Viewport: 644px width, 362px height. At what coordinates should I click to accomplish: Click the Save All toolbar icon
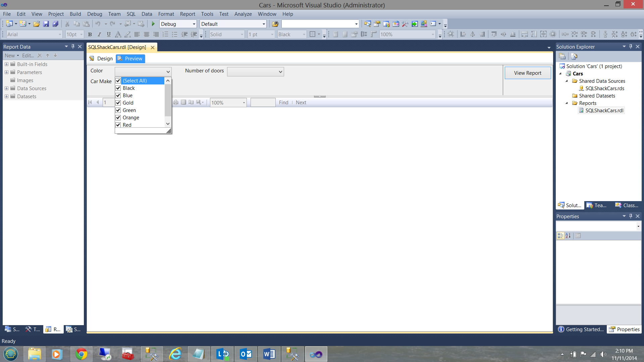(56, 24)
